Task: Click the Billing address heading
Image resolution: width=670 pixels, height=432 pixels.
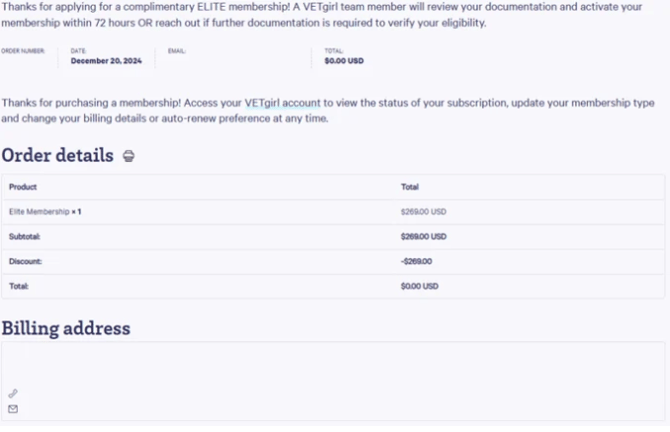Action: point(66,328)
